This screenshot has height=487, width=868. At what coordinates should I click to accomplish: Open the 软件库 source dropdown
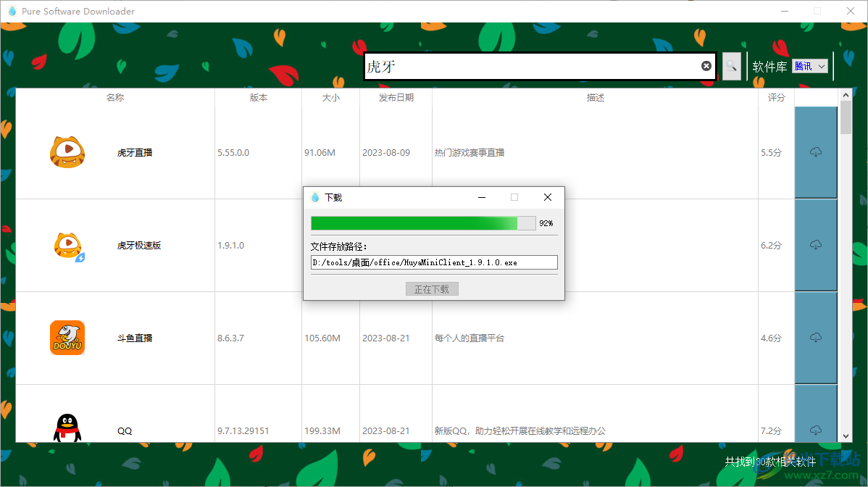click(810, 67)
